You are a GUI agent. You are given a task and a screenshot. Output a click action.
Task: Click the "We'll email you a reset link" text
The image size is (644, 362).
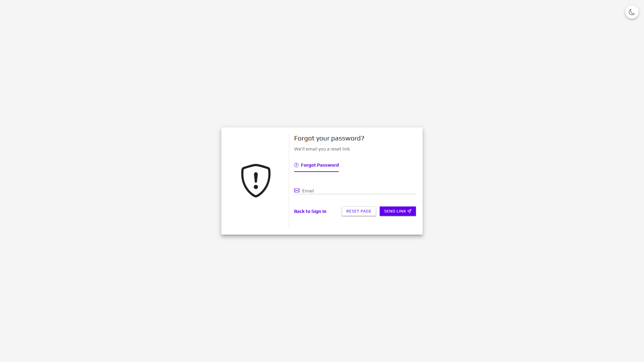[322, 149]
